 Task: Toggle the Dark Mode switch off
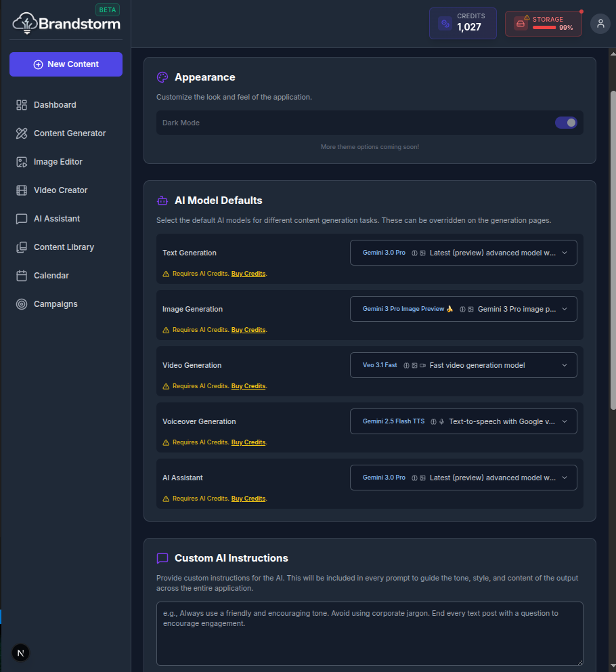[566, 123]
